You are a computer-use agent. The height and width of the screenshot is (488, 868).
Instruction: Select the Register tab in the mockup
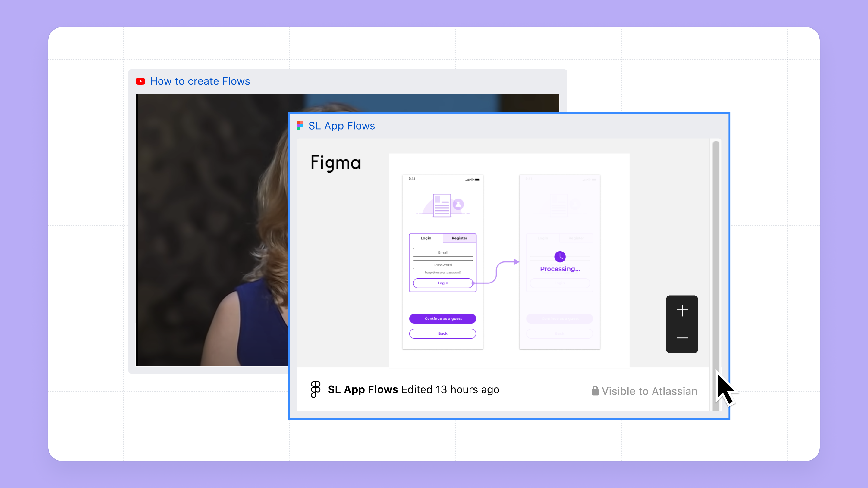tap(459, 238)
